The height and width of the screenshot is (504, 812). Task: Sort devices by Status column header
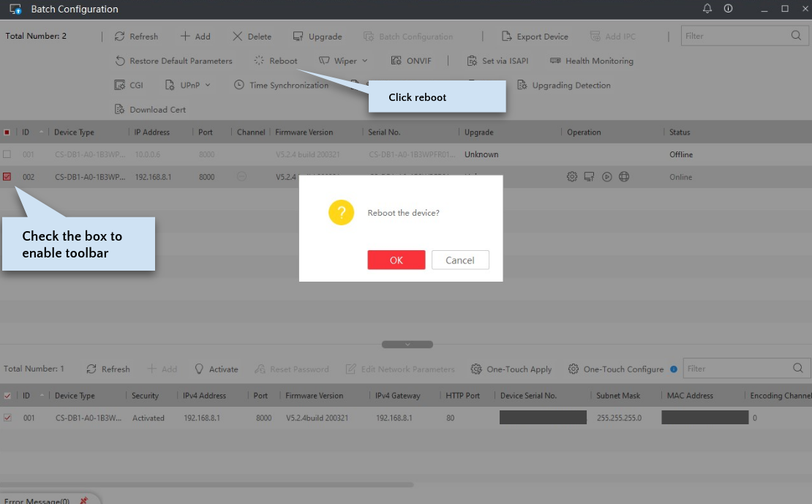680,132
